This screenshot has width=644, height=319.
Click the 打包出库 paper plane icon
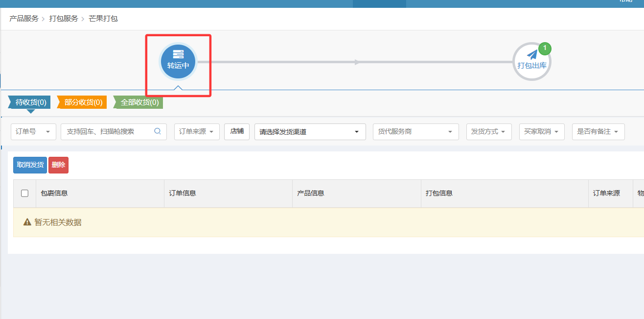(531, 54)
